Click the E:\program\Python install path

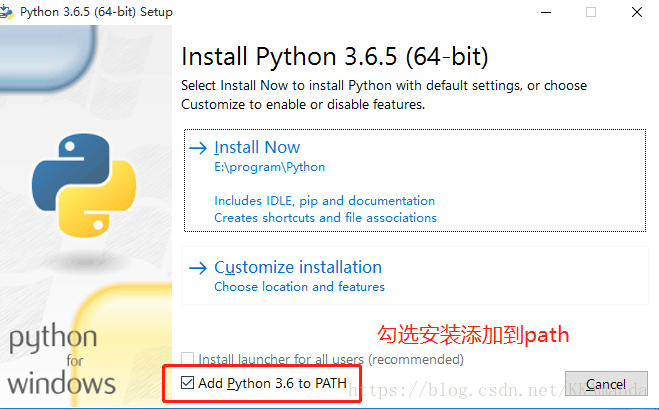(269, 167)
